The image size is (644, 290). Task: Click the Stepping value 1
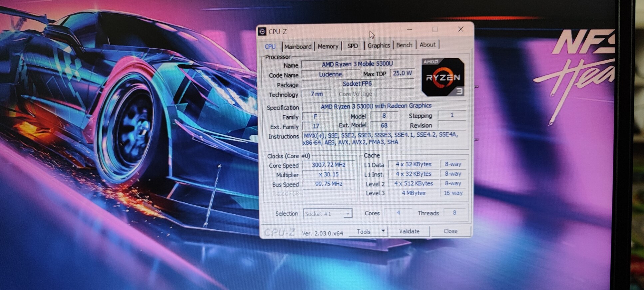point(452,115)
